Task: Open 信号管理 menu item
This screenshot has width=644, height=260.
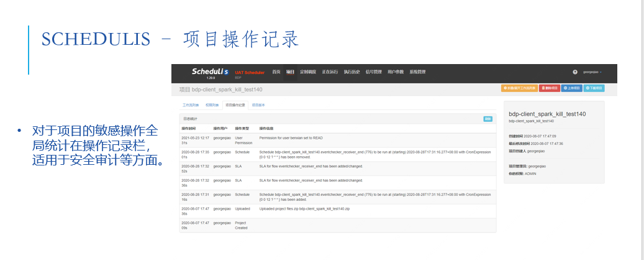Action: pyautogui.click(x=373, y=72)
